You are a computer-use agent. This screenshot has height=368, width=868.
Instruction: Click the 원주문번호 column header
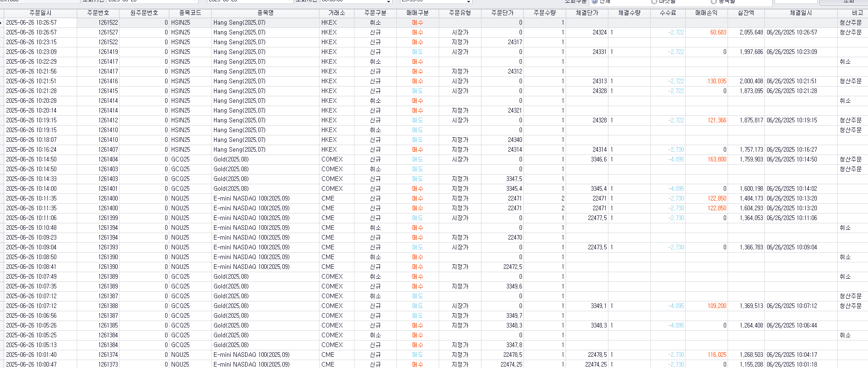pos(144,13)
